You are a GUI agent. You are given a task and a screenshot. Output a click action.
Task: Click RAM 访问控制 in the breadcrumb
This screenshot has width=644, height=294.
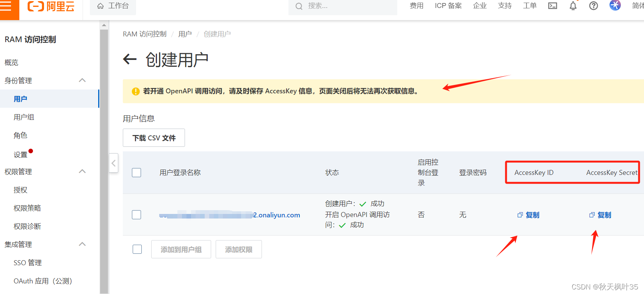(x=144, y=34)
